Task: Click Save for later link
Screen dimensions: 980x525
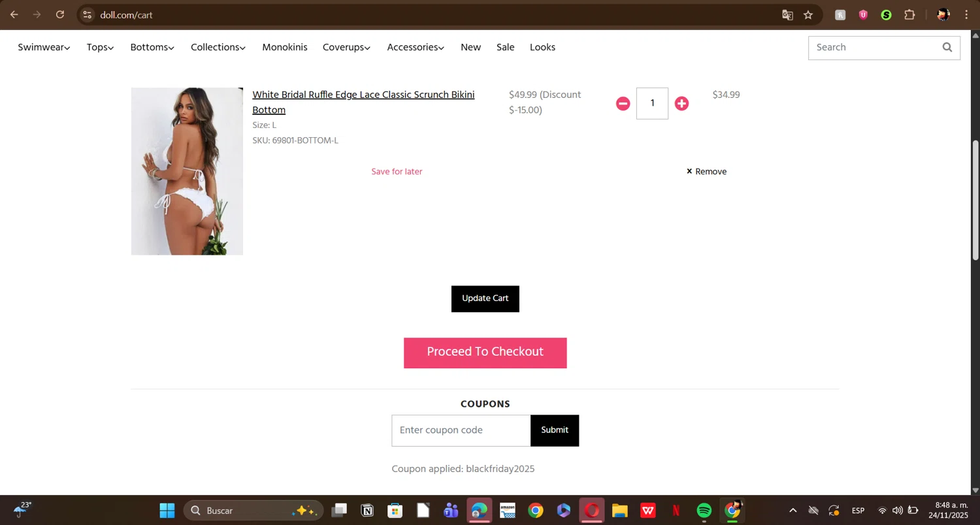Action: pos(397,172)
